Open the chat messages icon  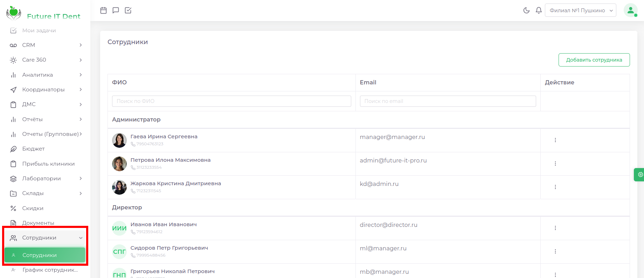(116, 11)
